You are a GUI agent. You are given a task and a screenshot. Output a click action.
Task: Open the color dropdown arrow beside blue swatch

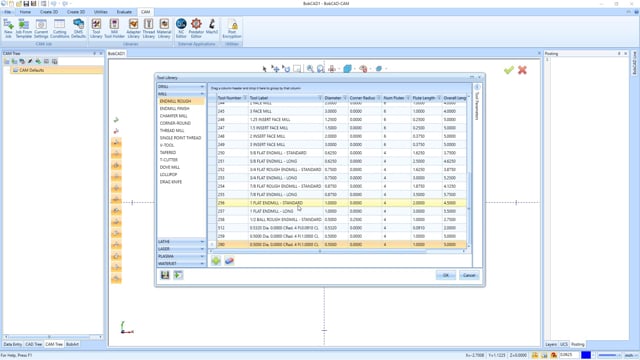593,356
